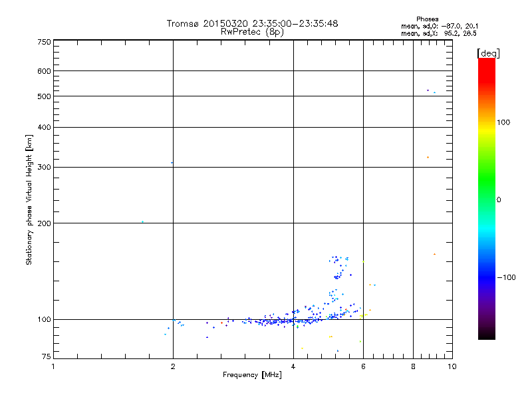Click the 'Stationary phase Virtual Height [km]' axis label
This screenshot has width=532, height=399.
tap(29, 199)
